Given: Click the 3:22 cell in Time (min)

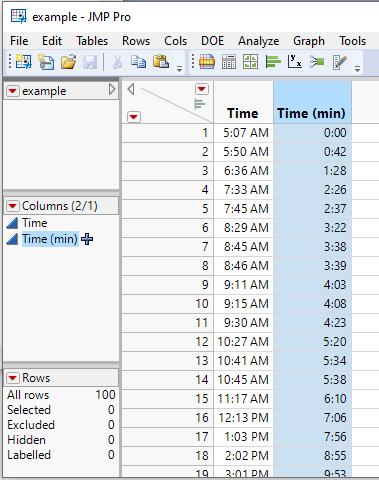Looking at the screenshot, I should (x=312, y=228).
